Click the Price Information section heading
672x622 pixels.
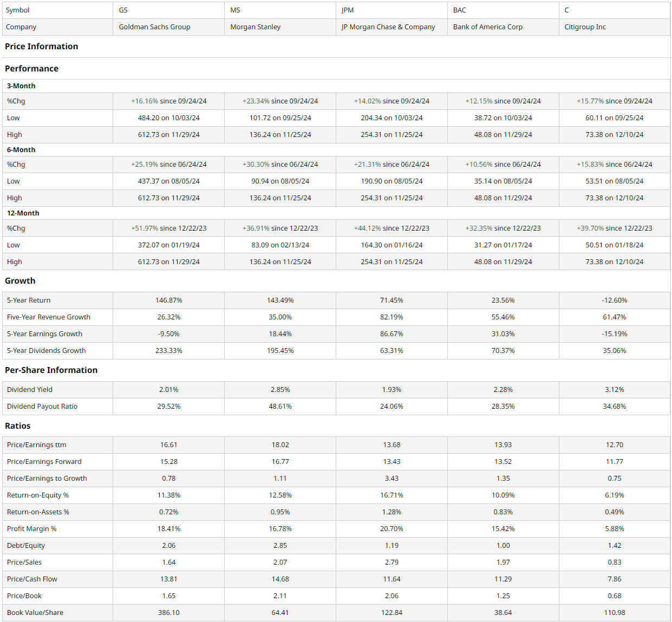(x=42, y=47)
